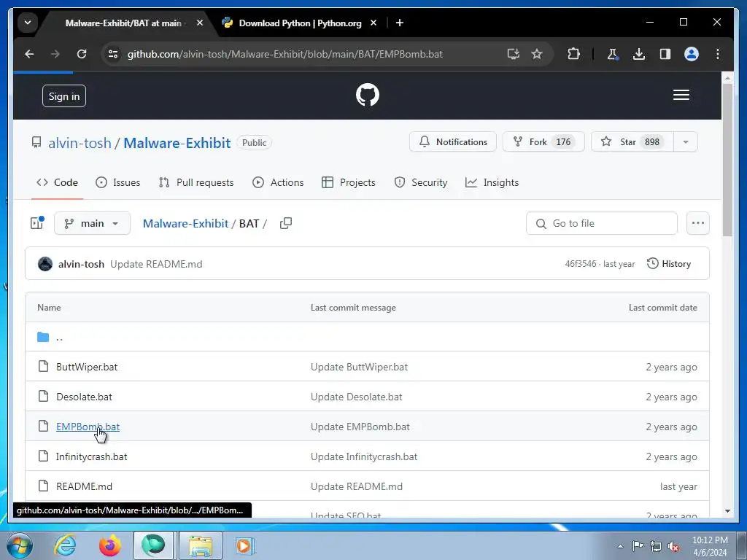Open the alvin-tosh owner link
The image size is (747, 560).
pos(80,143)
